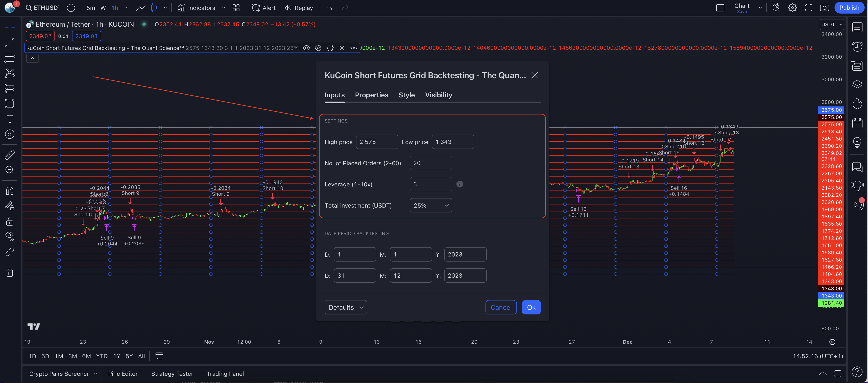Select the trend line drawing tool

(x=10, y=42)
